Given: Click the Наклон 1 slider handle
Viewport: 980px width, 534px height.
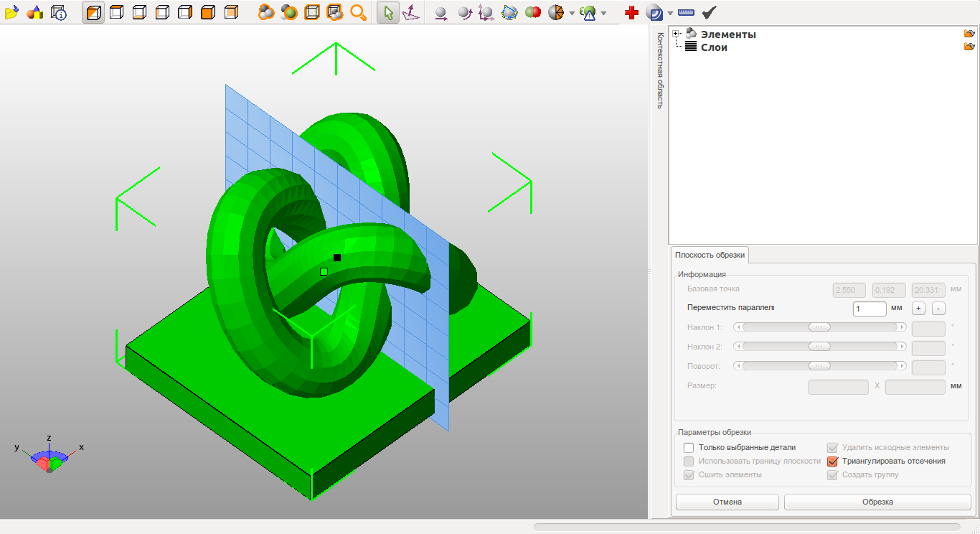Looking at the screenshot, I should 819,327.
